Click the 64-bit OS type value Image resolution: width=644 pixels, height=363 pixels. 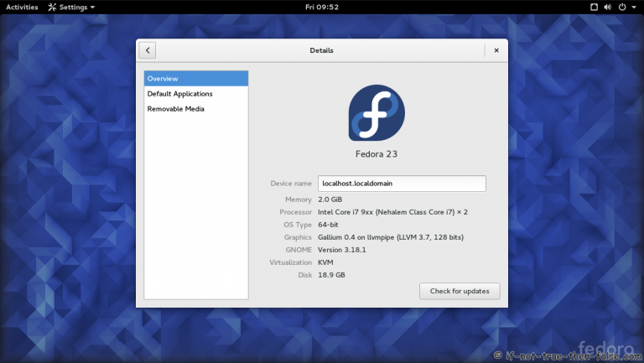tap(328, 225)
